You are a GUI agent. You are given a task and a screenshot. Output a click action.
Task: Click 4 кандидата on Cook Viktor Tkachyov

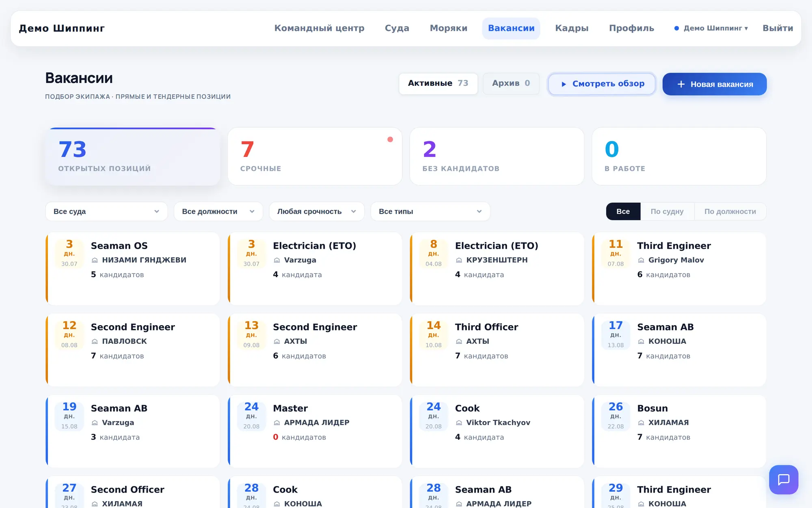tap(479, 437)
